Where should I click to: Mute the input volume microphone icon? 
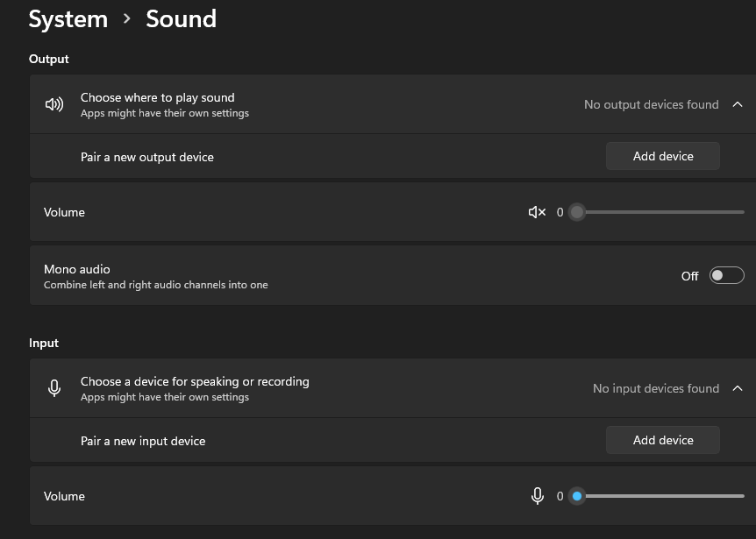point(538,496)
